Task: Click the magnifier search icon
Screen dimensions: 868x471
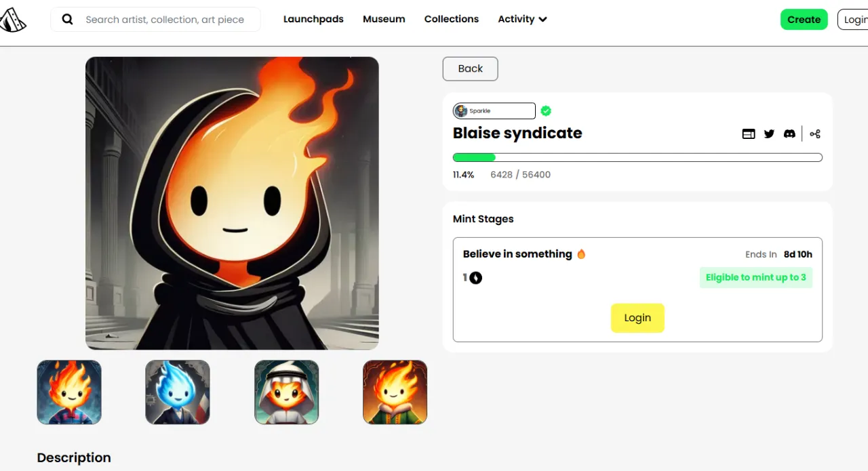Action: click(x=67, y=20)
